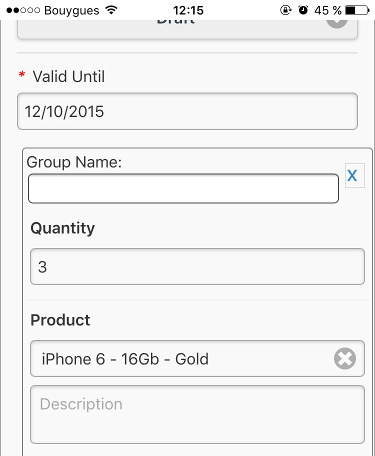The image size is (375, 456).
Task: Click the Valid Until label
Action: [x=69, y=76]
